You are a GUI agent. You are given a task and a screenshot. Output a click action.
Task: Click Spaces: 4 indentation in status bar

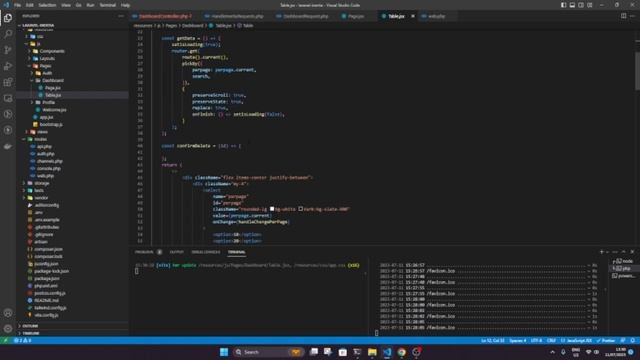pyautogui.click(x=517, y=340)
